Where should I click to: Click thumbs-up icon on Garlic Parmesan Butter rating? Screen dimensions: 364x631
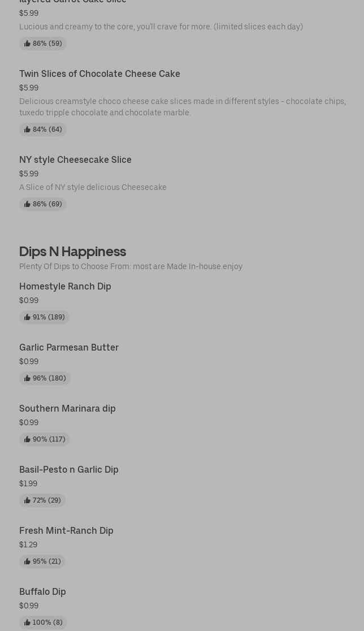click(x=27, y=378)
